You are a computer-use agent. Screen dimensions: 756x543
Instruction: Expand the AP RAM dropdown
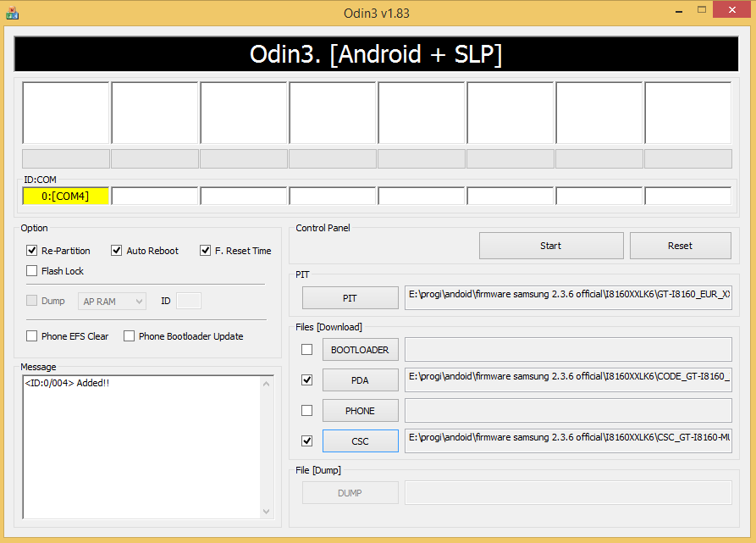click(x=112, y=302)
